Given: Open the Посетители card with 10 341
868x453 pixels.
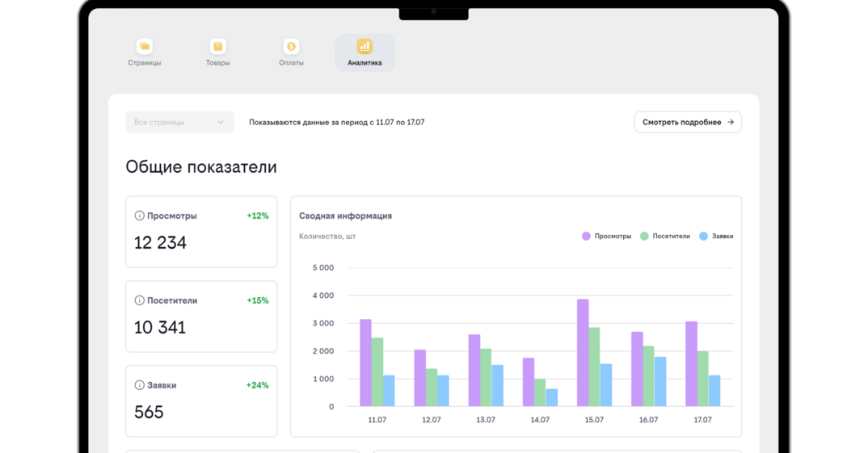Looking at the screenshot, I should [201, 317].
